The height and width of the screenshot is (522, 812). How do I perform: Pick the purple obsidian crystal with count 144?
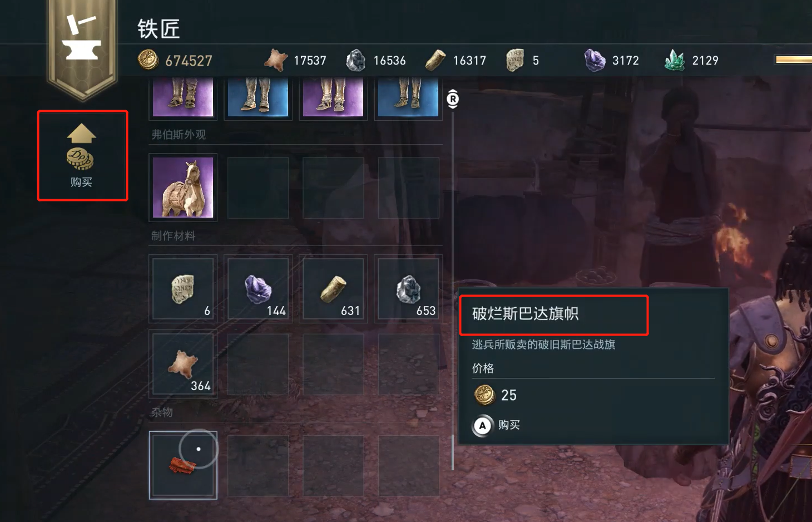point(258,289)
